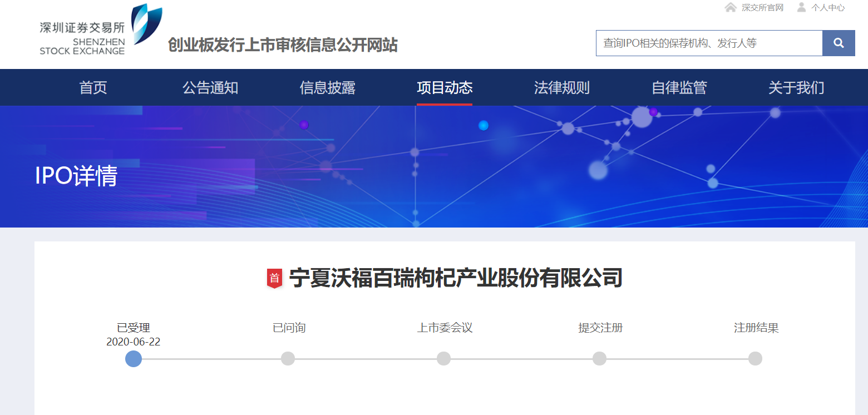Screen dimensions: 868x415
Task: Open the 法律规则 menu
Action: coord(562,87)
